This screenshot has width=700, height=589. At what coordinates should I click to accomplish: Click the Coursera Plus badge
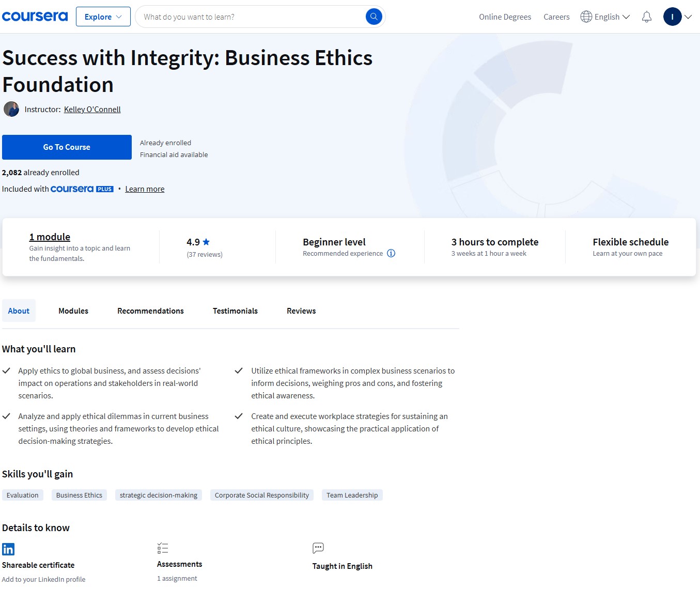[x=82, y=189]
